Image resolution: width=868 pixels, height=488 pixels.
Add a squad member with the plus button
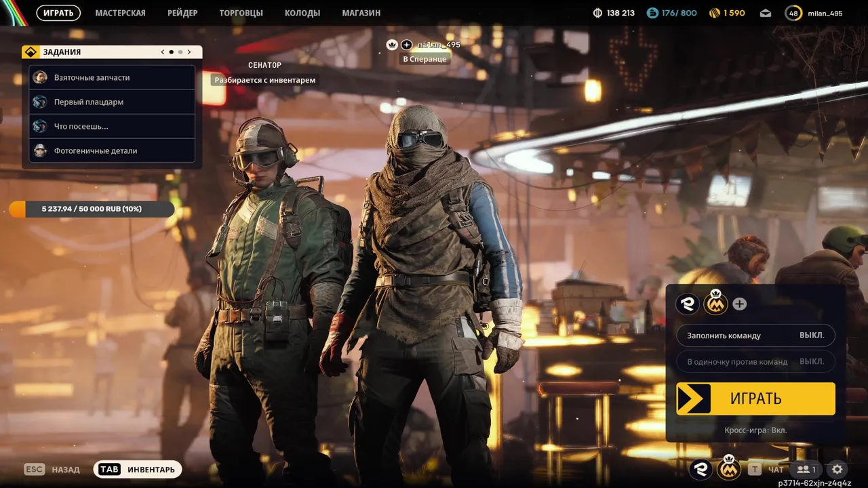(x=740, y=304)
